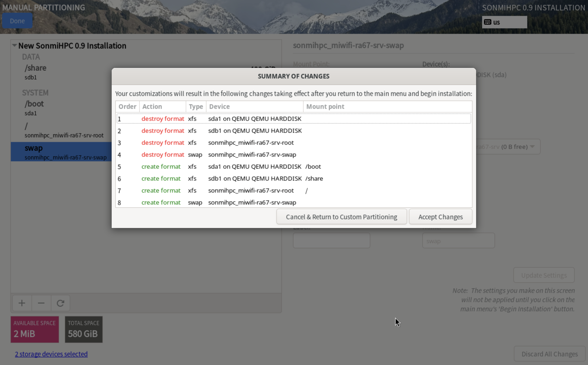Click the Done button
This screenshot has height=365, width=588.
pos(17,21)
